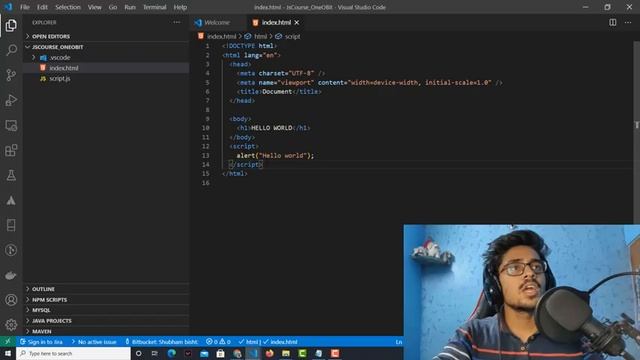
Task: Open the Run menu
Action: pos(130,7)
